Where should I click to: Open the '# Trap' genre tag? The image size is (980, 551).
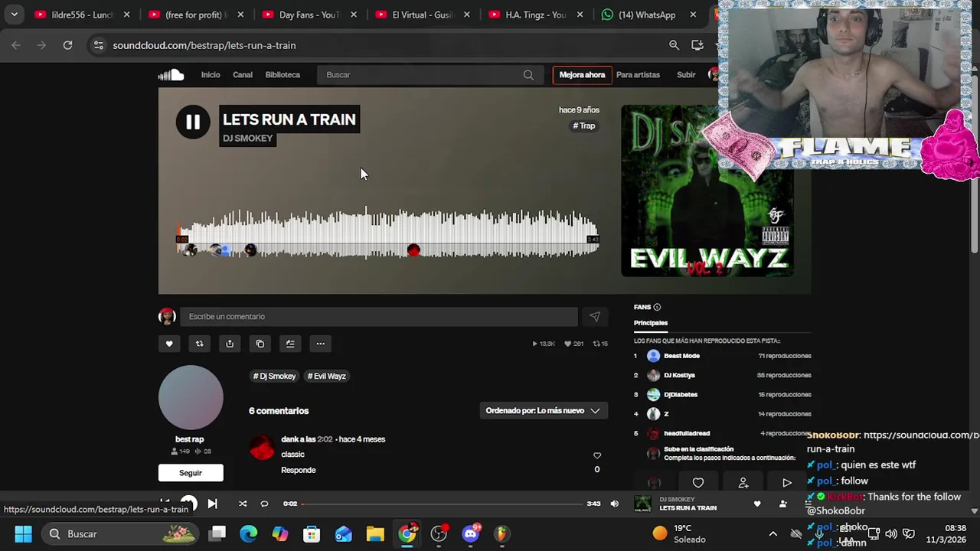(584, 126)
